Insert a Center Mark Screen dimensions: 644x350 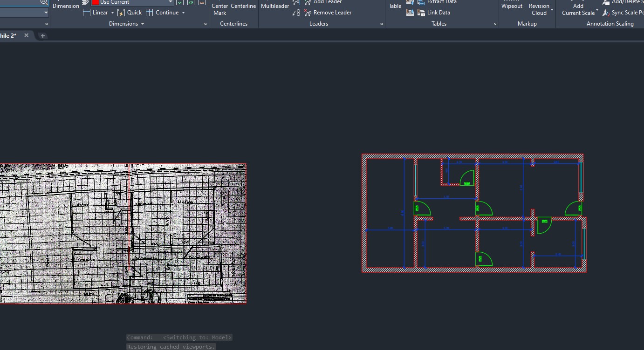click(x=219, y=9)
